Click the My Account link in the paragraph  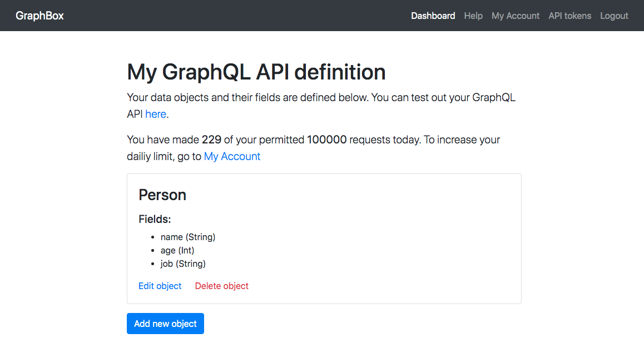coord(232,156)
